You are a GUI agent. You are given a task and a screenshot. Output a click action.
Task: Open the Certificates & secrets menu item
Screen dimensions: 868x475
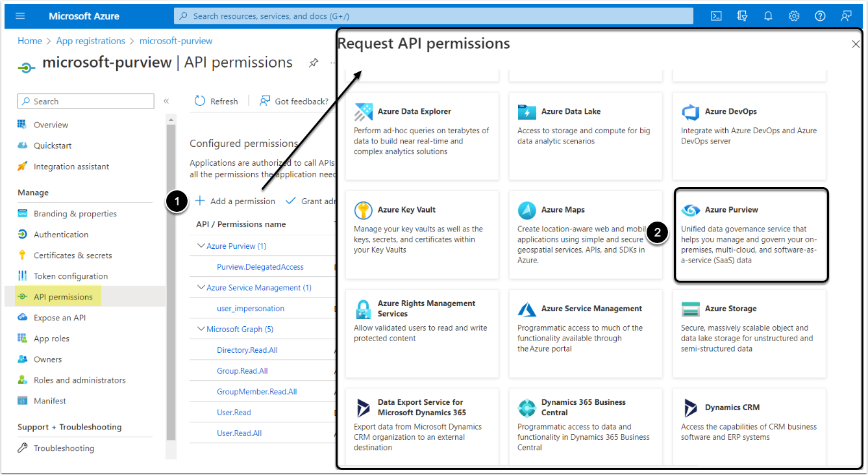(73, 255)
